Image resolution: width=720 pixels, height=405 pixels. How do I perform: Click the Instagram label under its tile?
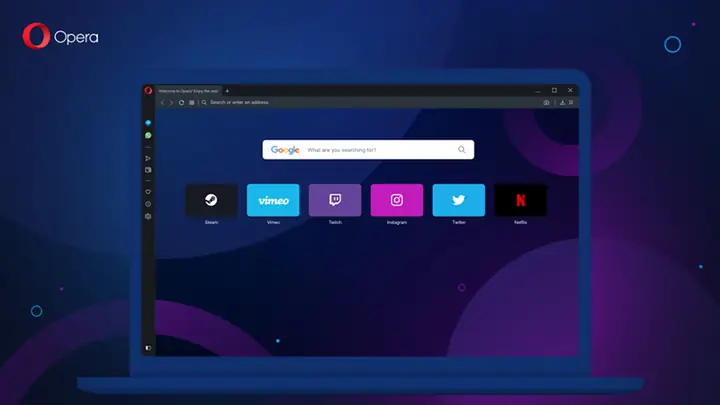397,222
